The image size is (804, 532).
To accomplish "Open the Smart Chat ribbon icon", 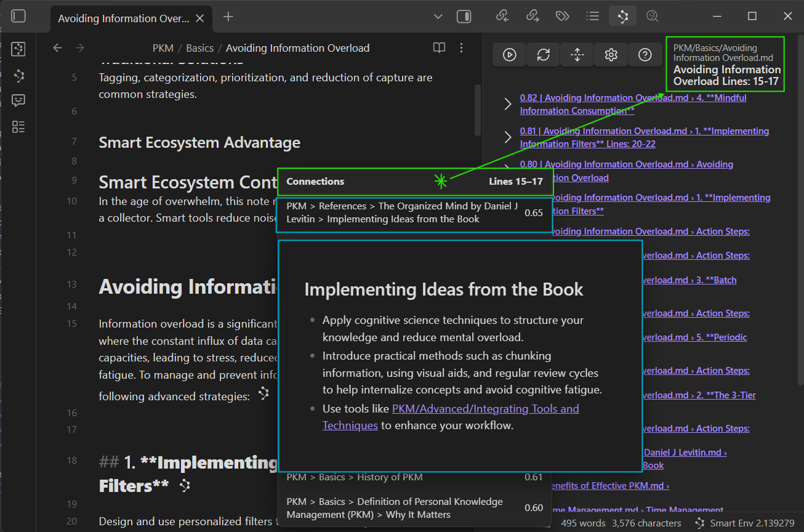I will pos(18,100).
